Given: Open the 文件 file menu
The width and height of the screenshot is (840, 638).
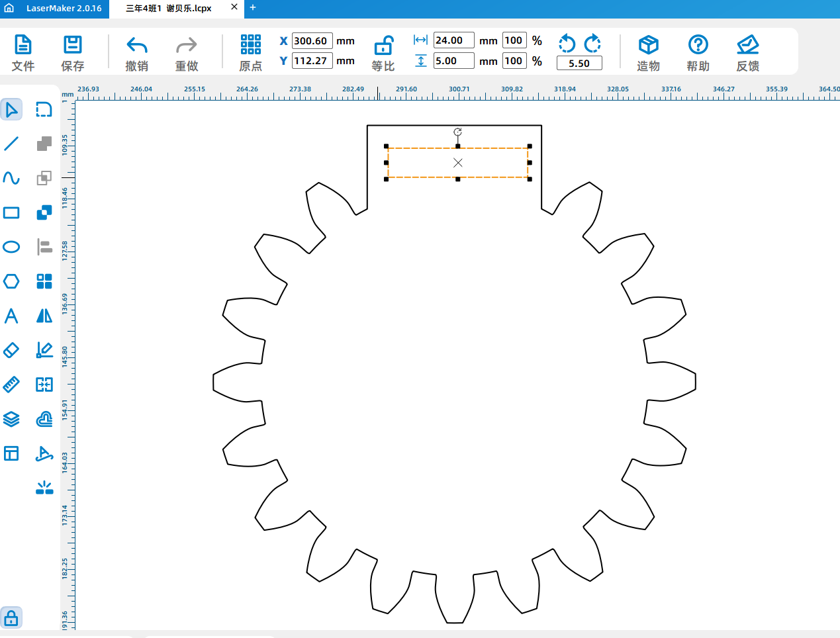Looking at the screenshot, I should click(23, 53).
